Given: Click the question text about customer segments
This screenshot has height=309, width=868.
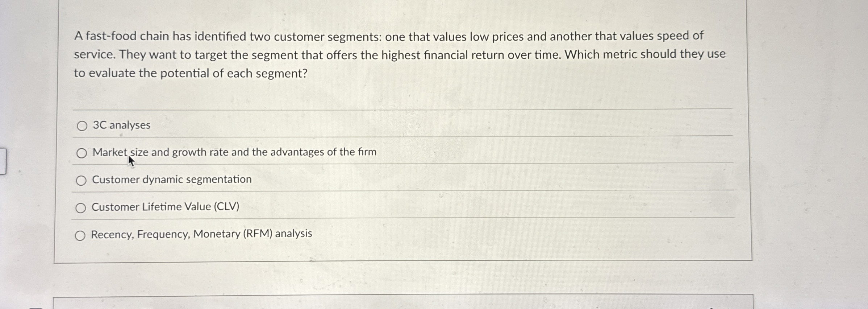Looking at the screenshot, I should tap(398, 54).
